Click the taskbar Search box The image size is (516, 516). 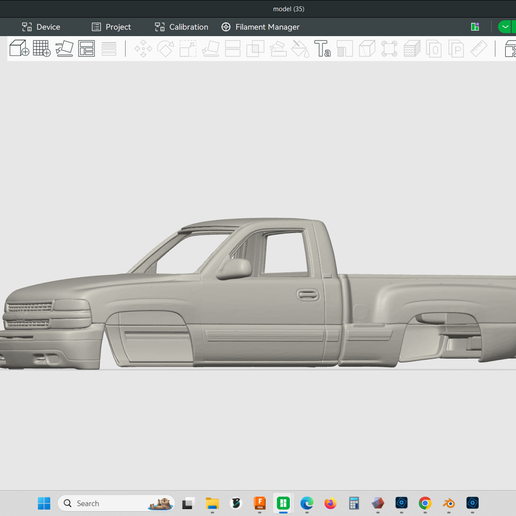click(x=116, y=503)
